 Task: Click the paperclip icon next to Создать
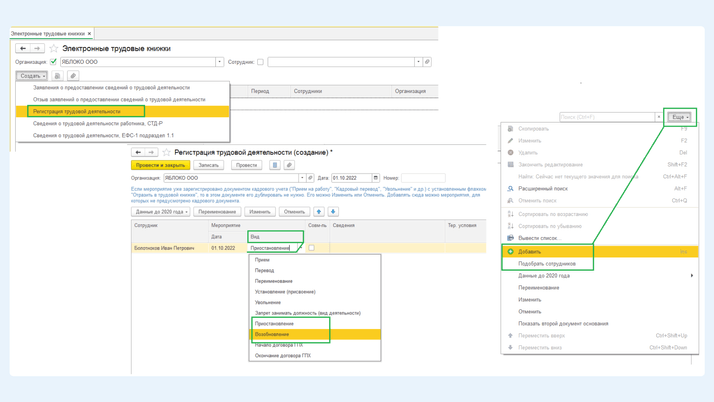tap(73, 76)
